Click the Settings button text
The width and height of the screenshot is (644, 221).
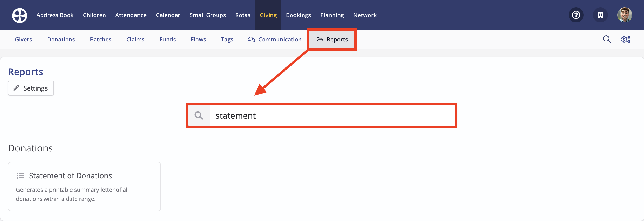click(35, 88)
